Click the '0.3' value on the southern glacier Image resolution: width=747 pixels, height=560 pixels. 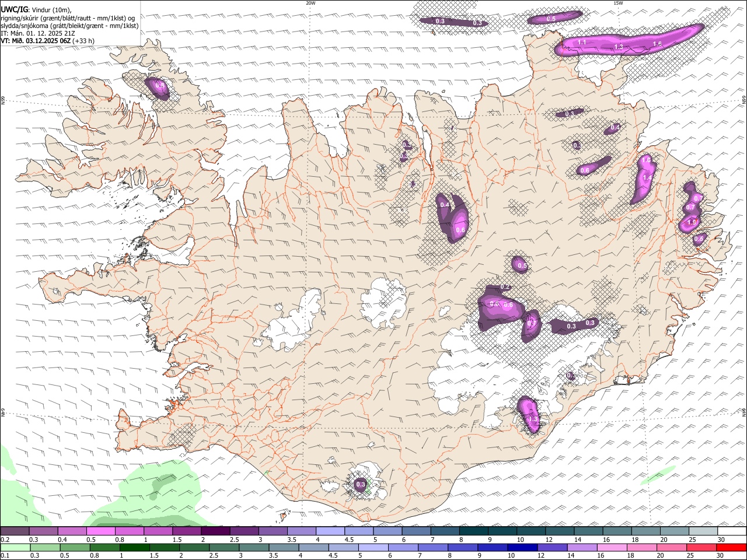pyautogui.click(x=361, y=484)
